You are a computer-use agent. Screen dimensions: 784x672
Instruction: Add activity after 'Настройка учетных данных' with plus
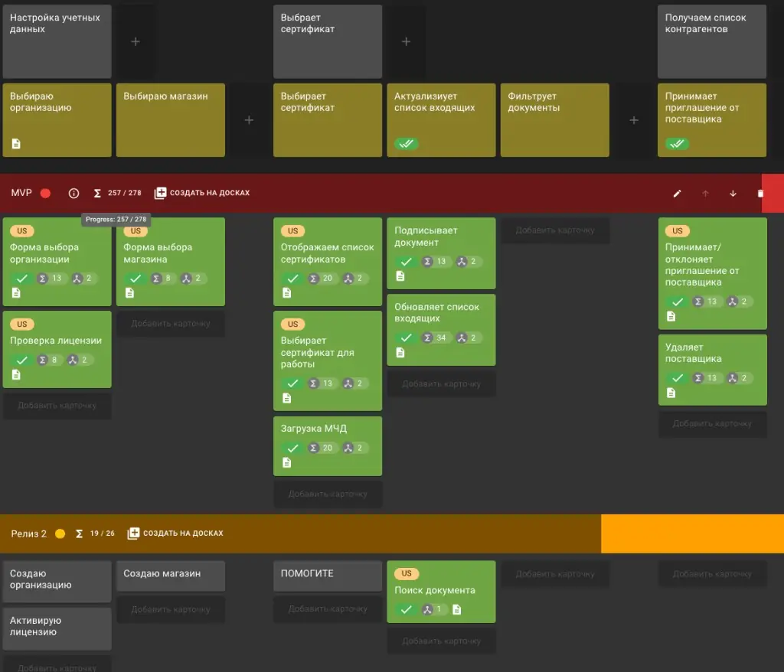point(136,41)
